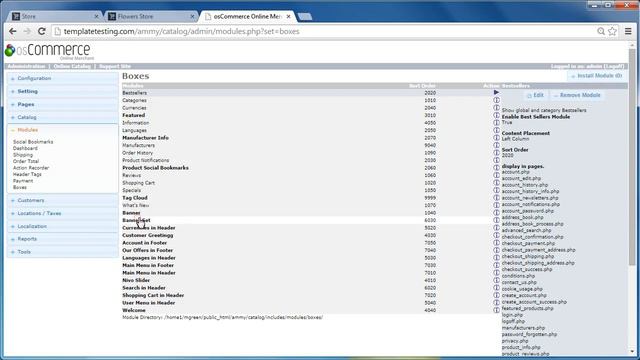Expand the Tools sidebar section
This screenshot has width=640, height=360.
click(62, 252)
